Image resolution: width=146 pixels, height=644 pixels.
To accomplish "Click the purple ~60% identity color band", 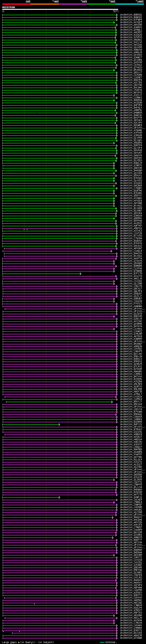I will click(73, 4).
